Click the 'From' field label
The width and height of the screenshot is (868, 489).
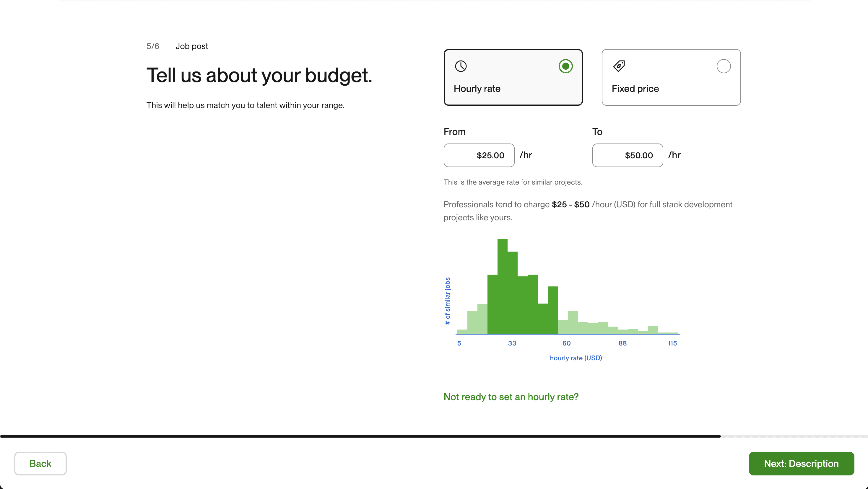coord(454,132)
